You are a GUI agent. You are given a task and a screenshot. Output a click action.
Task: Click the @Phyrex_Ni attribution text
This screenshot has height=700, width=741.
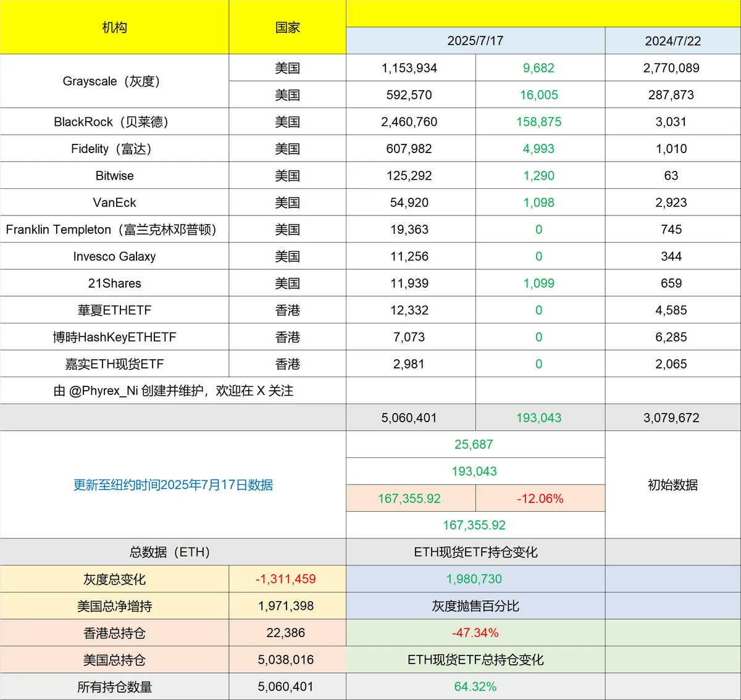pos(173,390)
